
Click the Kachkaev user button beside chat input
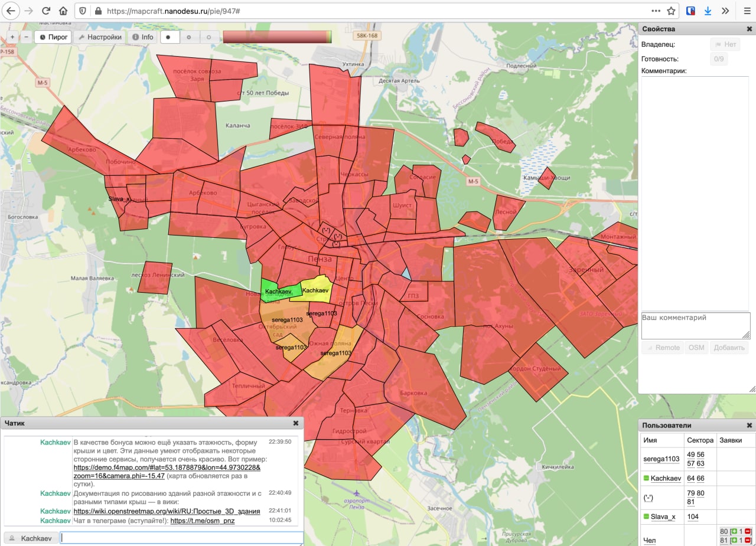tap(31, 538)
